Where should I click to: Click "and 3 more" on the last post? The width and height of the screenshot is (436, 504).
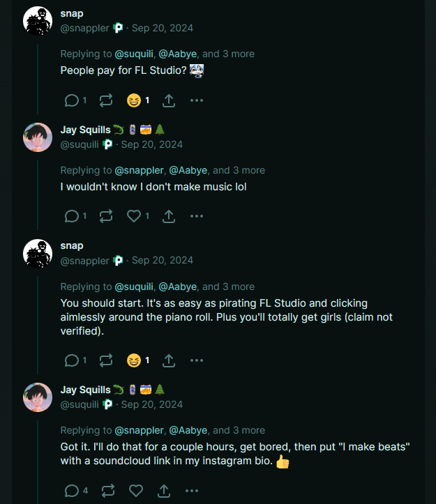(239, 430)
